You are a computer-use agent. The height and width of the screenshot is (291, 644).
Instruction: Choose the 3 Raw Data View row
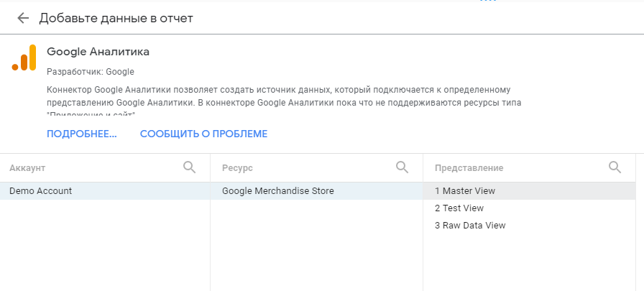(530, 226)
